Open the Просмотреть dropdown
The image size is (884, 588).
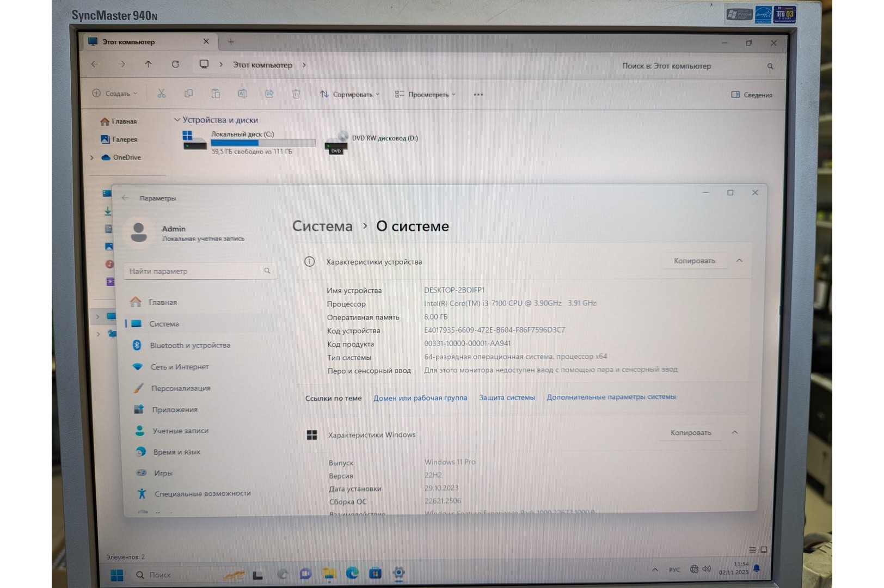[x=425, y=94]
